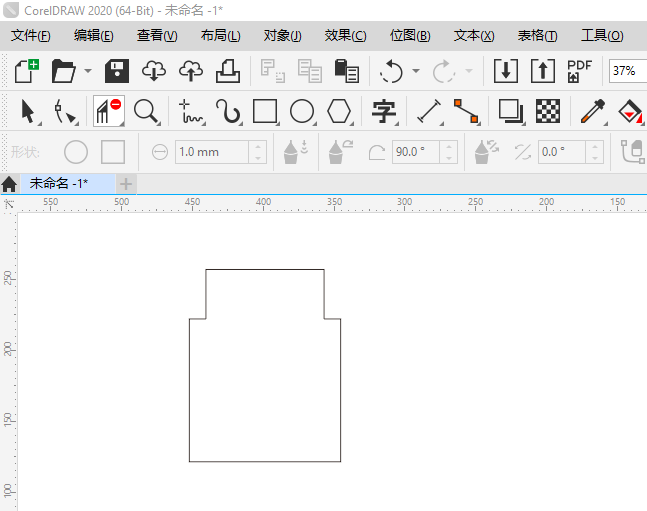Image resolution: width=647 pixels, height=511 pixels.
Task: Open the 编辑(E) menu
Action: coord(94,35)
